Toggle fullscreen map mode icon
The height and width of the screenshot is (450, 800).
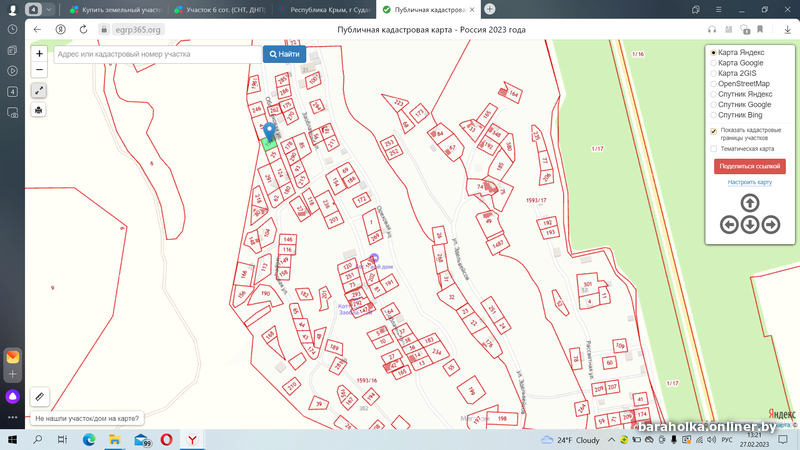point(39,91)
